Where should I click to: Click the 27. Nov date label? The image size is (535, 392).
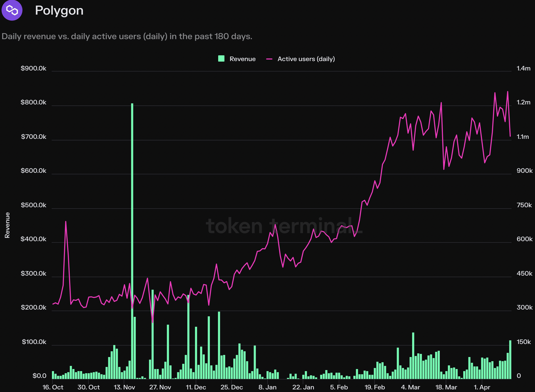pyautogui.click(x=160, y=387)
